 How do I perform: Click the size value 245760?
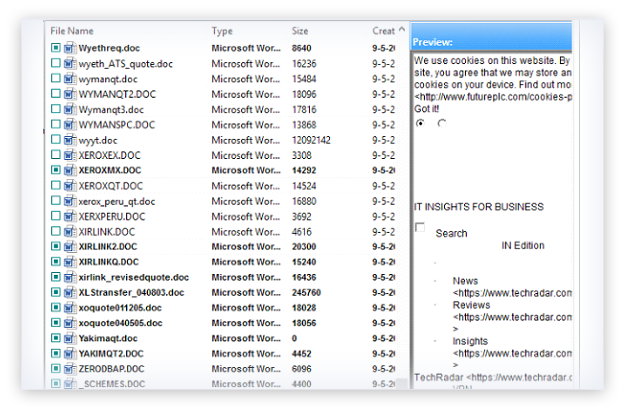click(x=306, y=292)
